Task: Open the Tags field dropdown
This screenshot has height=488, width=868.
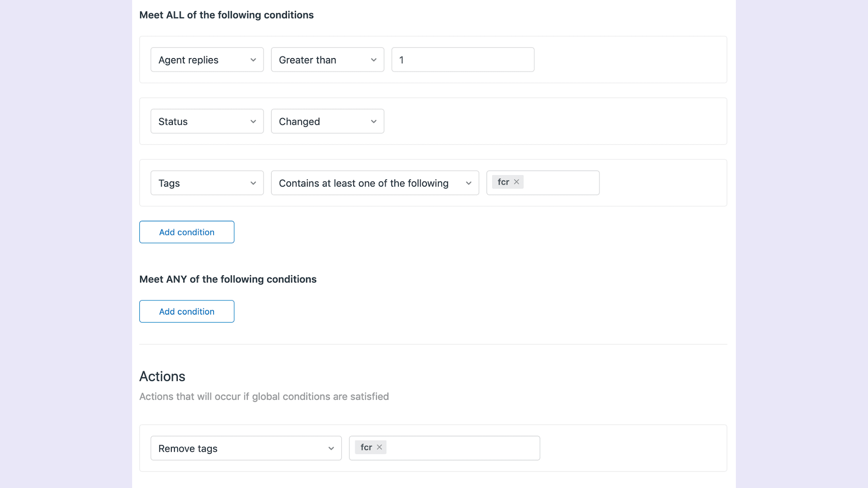Action: coord(207,183)
